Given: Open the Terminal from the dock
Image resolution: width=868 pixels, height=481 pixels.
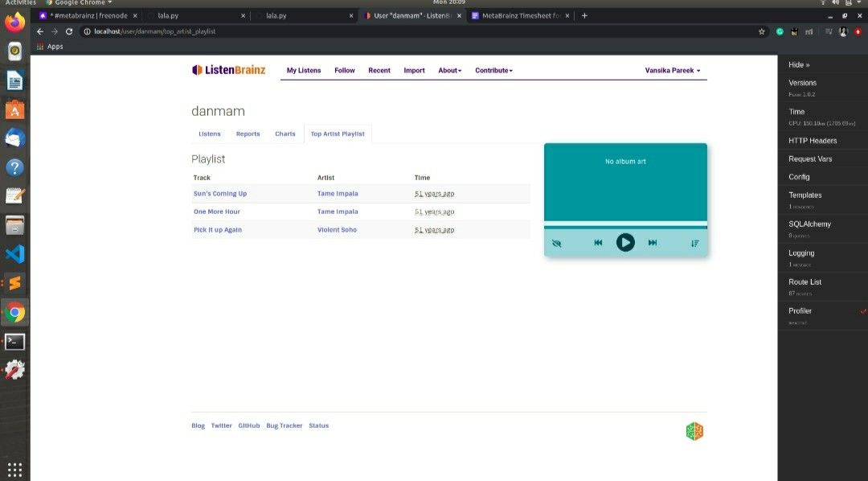Looking at the screenshot, I should point(15,341).
